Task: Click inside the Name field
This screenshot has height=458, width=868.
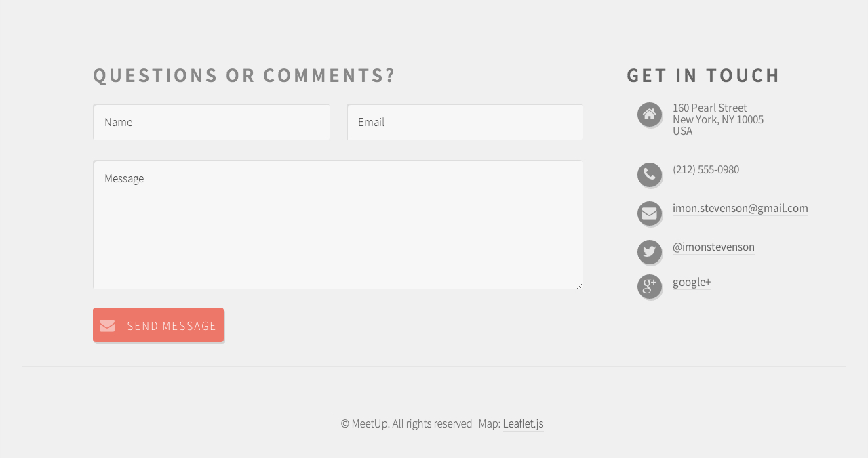Action: point(212,123)
